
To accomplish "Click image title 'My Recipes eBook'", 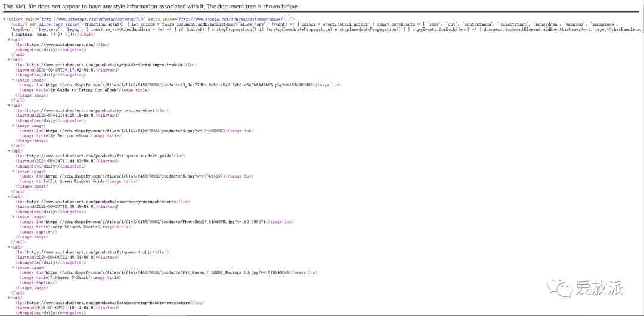I will click(x=69, y=135).
